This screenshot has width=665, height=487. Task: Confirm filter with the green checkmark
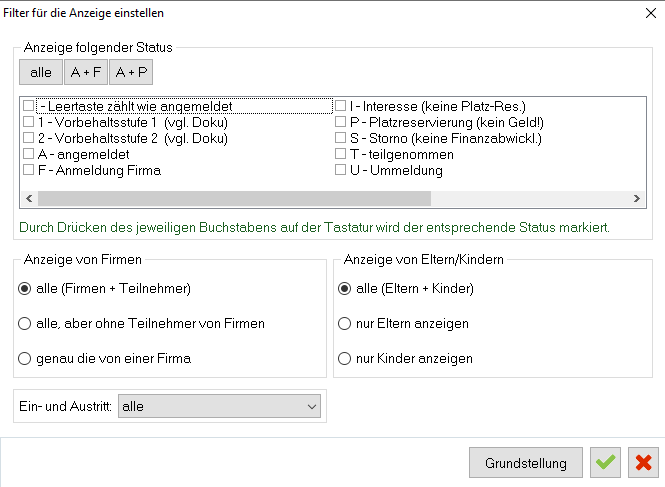tap(605, 462)
